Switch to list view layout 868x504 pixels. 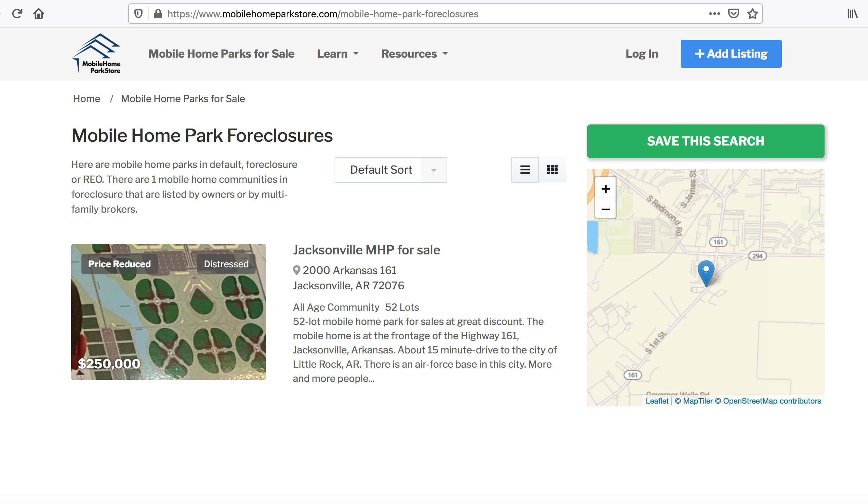point(525,170)
